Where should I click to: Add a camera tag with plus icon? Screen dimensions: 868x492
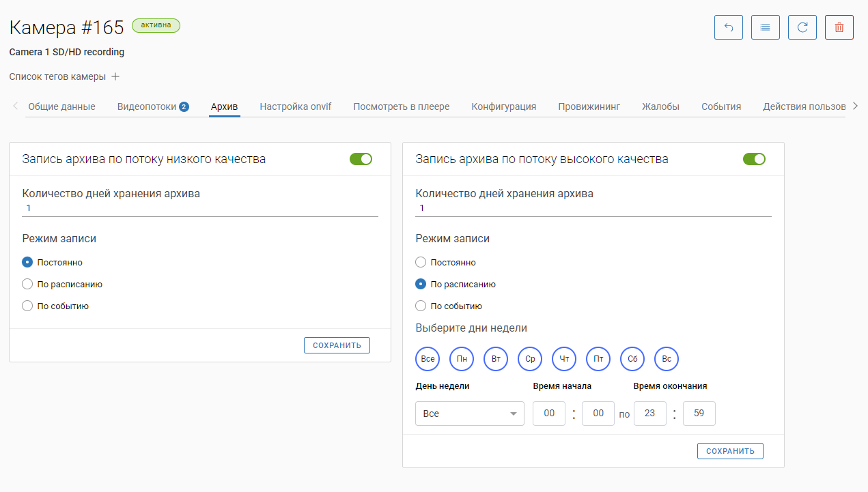pos(115,76)
